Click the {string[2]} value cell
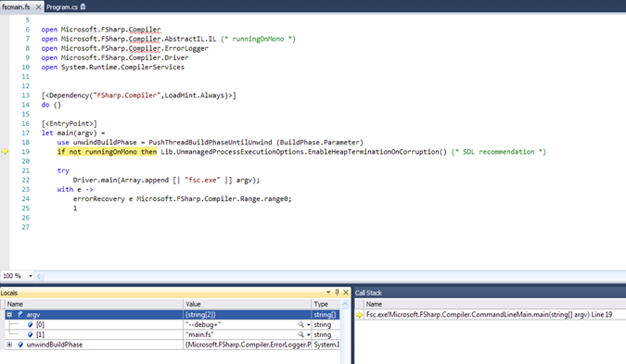Viewport: 626px width, 364px height. (247, 315)
